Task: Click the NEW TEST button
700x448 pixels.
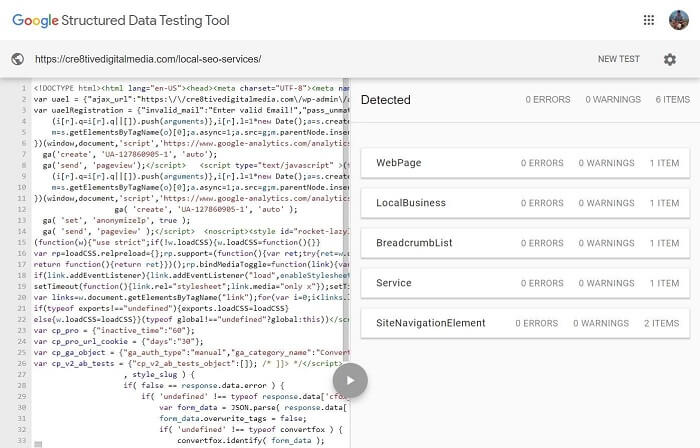Action: [x=618, y=59]
